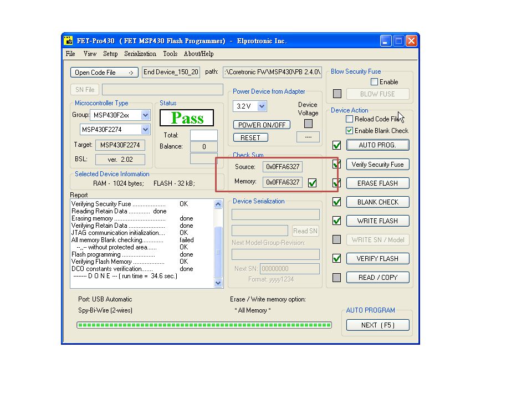Viewport: 532px width, 399px height.
Task: Click the Open Code File button
Action: (104, 72)
